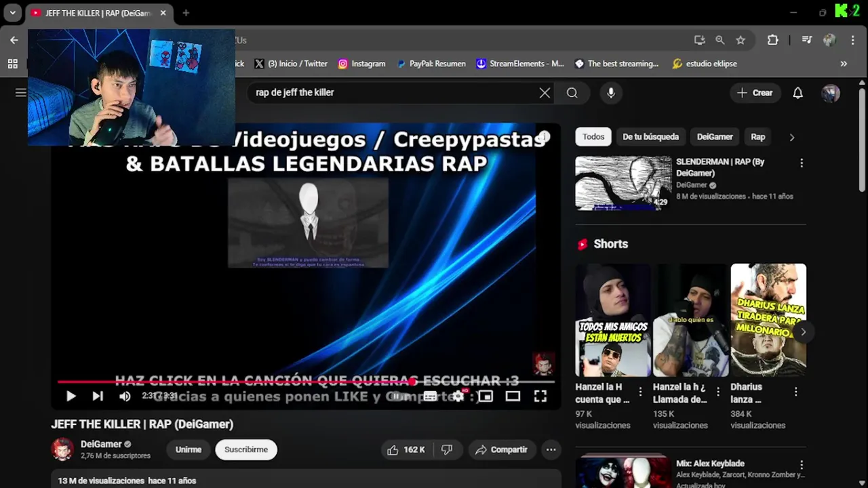
Task: Click the Suscribirme button
Action: 246,449
